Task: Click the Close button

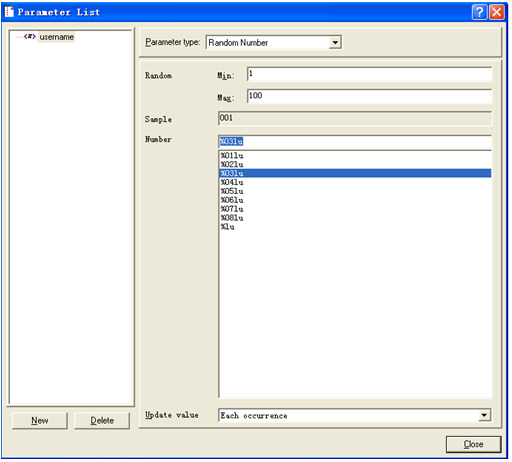Action: click(x=473, y=444)
